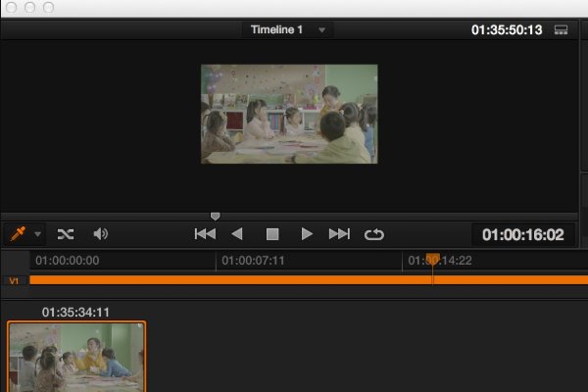Click the source timecode 01:35:50:13
Screen dimensions: 588x392
[x=506, y=30]
